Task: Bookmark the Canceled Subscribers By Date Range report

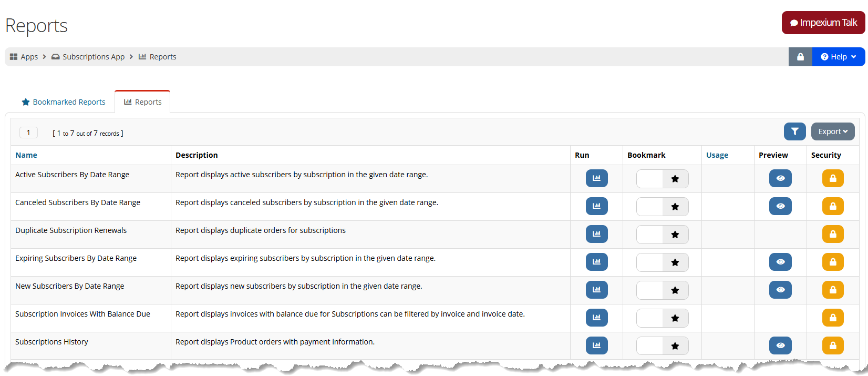Action: [x=663, y=207]
